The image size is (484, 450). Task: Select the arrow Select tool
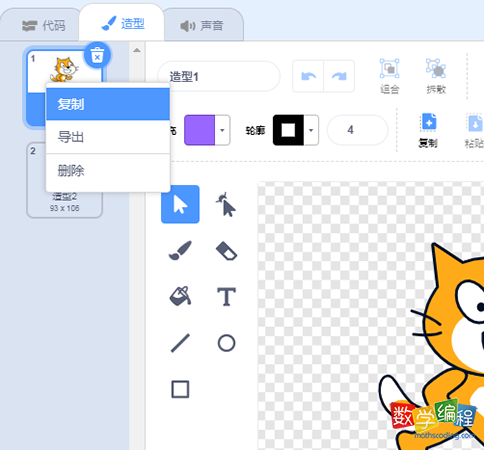[x=180, y=204]
